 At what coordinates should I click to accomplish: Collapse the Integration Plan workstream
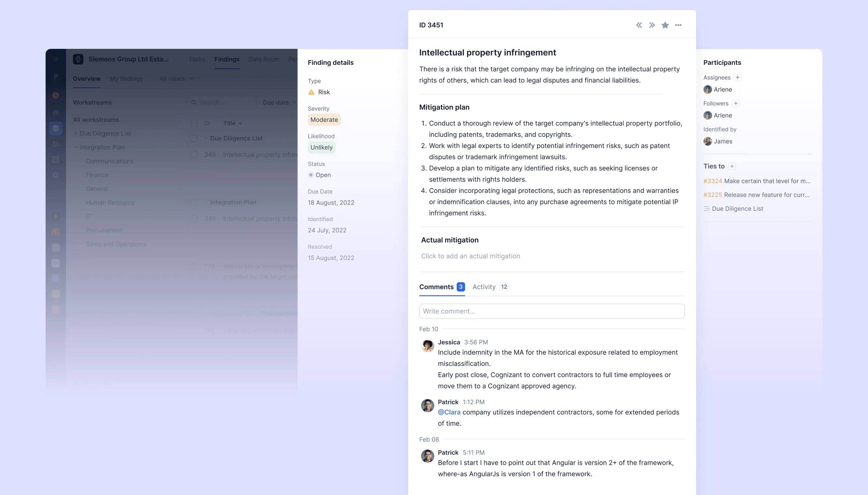point(76,147)
